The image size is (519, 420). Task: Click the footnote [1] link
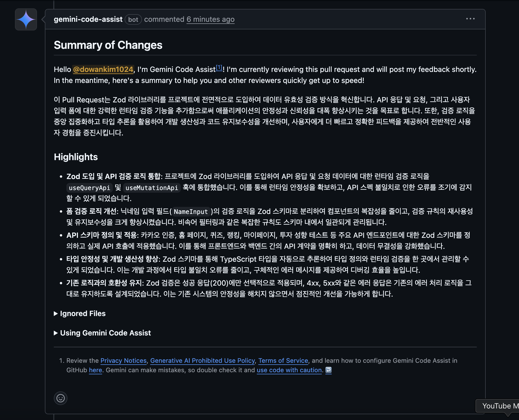(x=219, y=68)
